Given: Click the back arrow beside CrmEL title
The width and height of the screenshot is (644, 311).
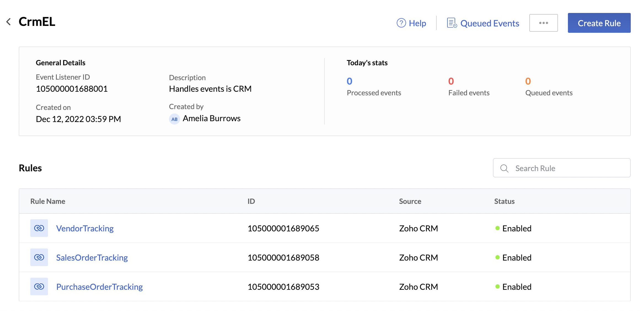Looking at the screenshot, I should click(x=9, y=22).
